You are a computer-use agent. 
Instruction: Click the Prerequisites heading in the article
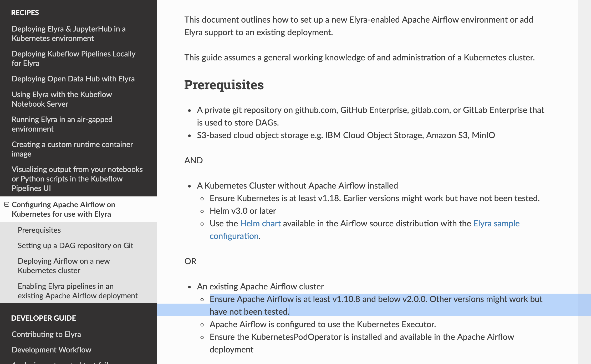pyautogui.click(x=224, y=85)
